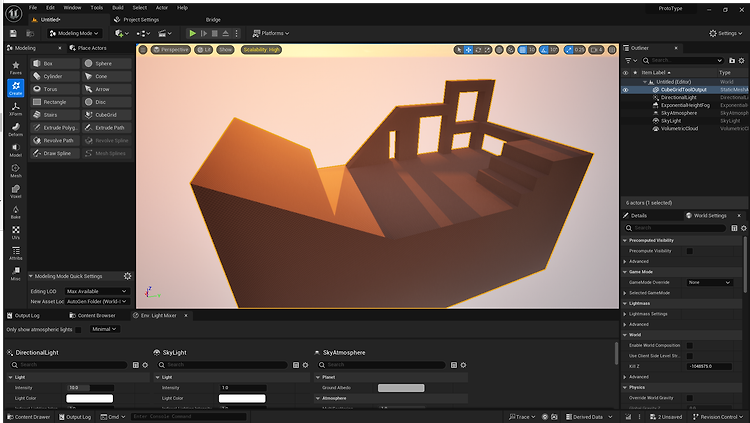750x423 pixels.
Task: Select the Extrude Polygon tool
Action: [55, 128]
